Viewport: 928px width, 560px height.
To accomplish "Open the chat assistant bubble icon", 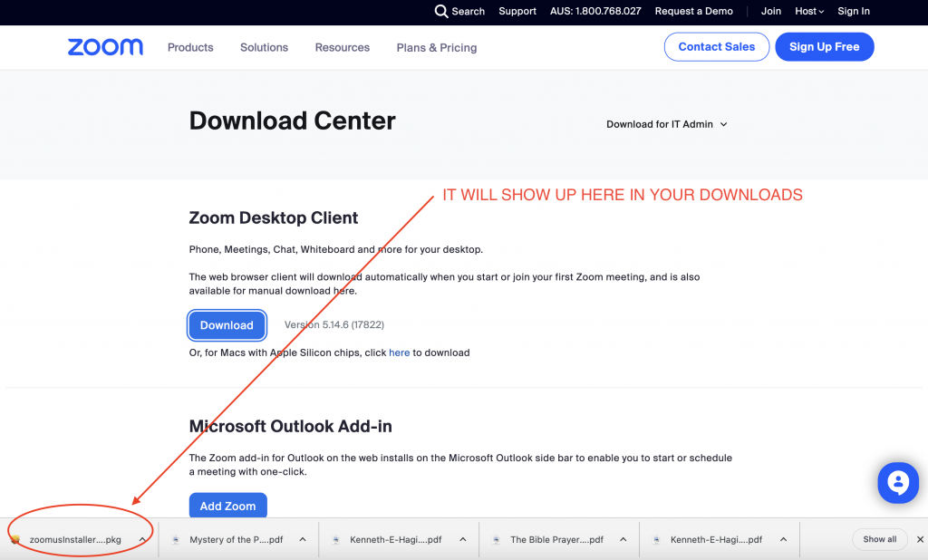I will pos(898,482).
